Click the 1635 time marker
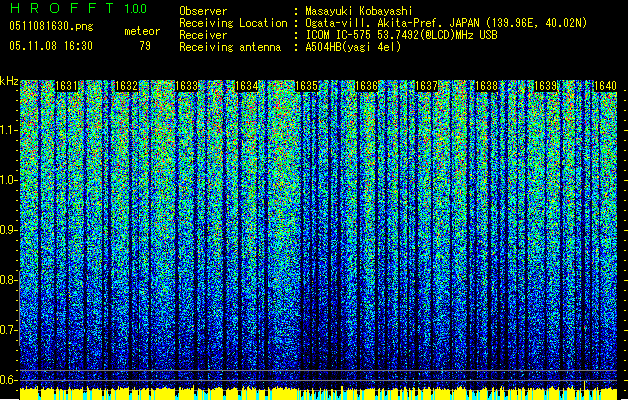Viewport: 629px width, 400px height. point(306,86)
